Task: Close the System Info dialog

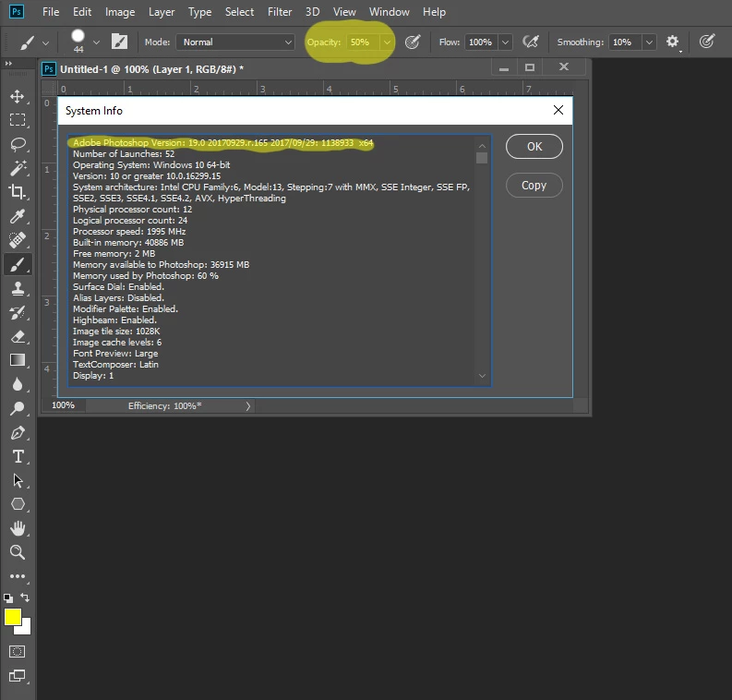Action: point(558,110)
